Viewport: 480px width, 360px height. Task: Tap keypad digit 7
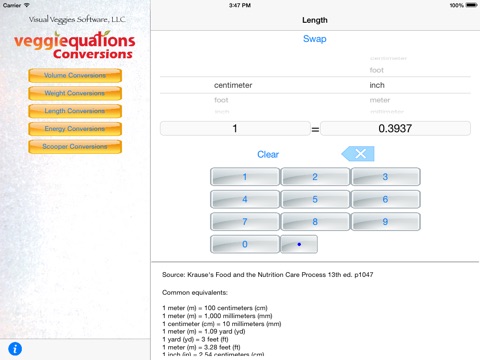pyautogui.click(x=245, y=222)
